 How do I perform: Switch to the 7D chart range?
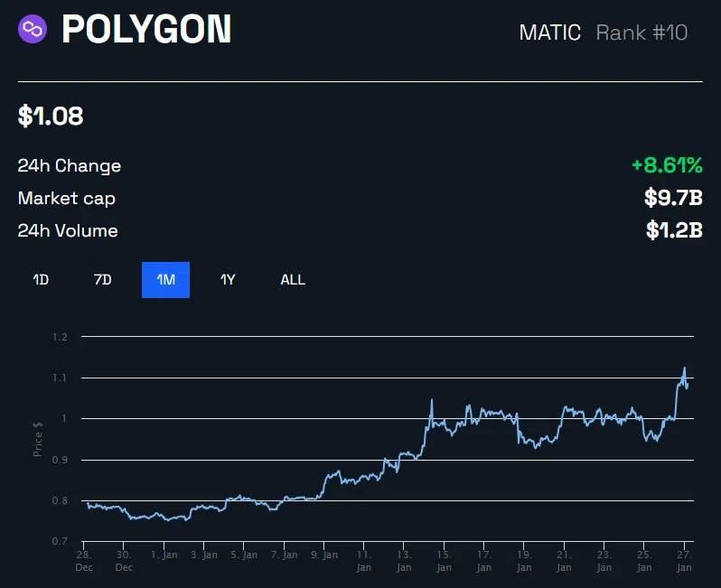pyautogui.click(x=102, y=279)
